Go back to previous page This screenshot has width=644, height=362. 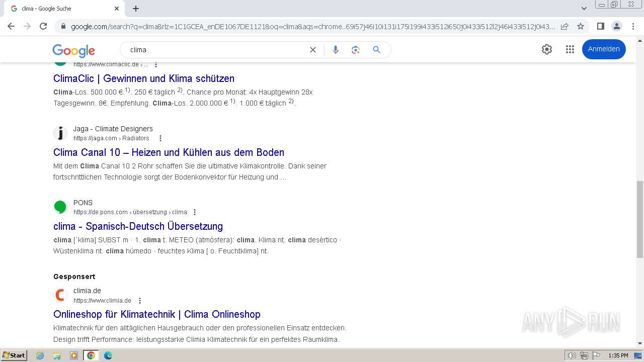click(x=11, y=26)
